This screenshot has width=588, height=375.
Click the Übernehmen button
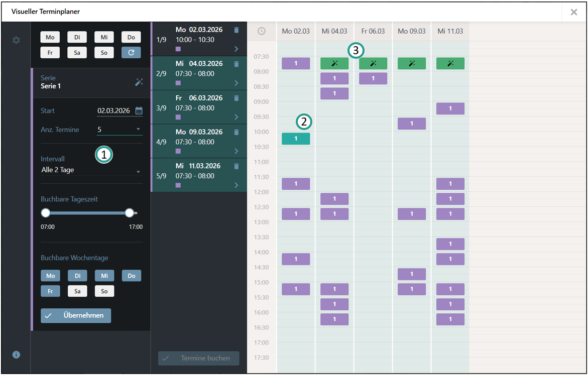76,315
